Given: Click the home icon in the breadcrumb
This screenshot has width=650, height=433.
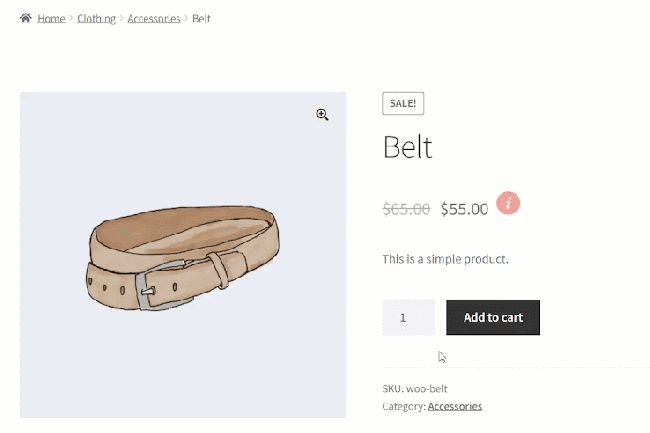Looking at the screenshot, I should click(26, 18).
